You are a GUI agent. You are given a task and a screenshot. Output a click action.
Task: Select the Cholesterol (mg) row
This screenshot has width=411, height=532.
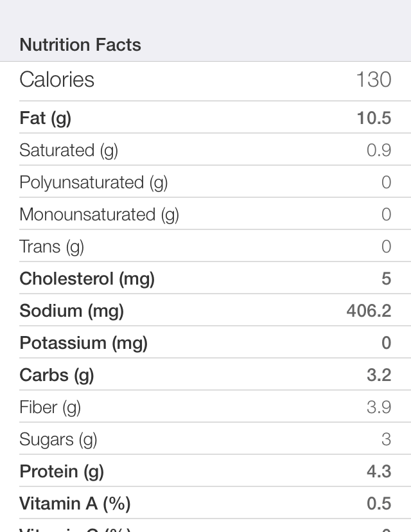coord(205,278)
